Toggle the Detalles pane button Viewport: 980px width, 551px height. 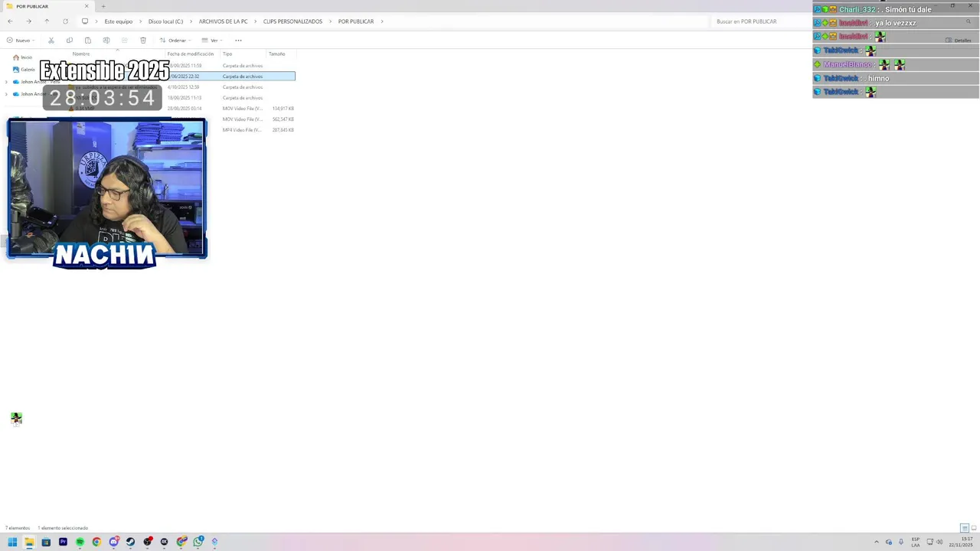coord(959,41)
